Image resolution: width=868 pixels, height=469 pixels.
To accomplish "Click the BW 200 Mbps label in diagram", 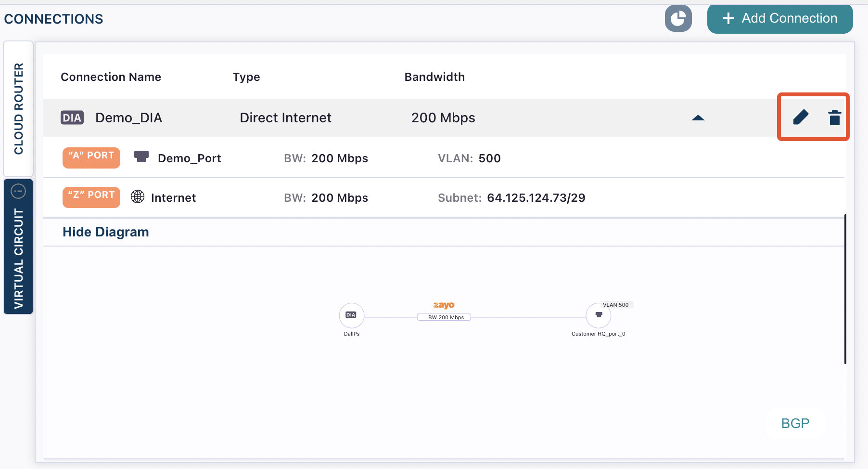I will 444,317.
